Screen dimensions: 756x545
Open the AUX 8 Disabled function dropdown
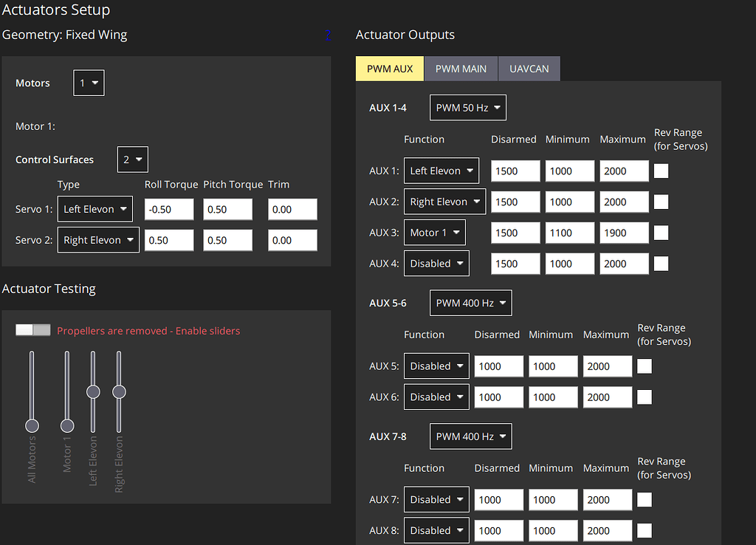(x=436, y=530)
